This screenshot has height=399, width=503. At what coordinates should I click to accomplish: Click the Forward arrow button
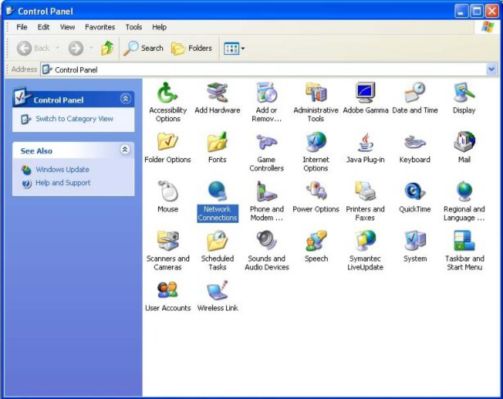click(76, 48)
